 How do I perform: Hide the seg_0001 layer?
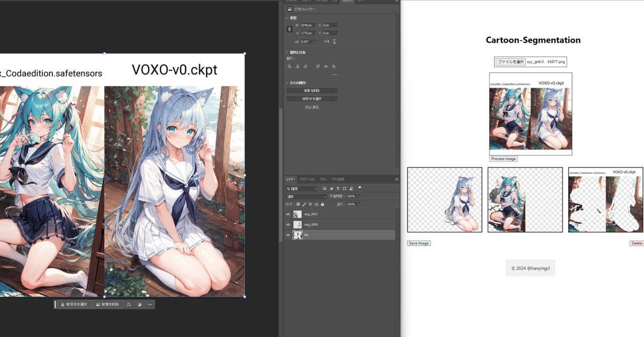tap(288, 214)
